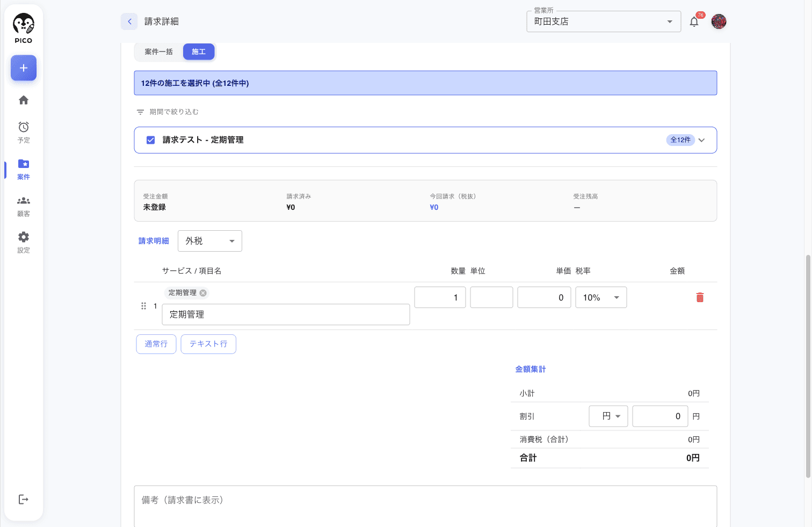The width and height of the screenshot is (812, 527).
Task: Click the 備考 remarks text area
Action: 425,506
